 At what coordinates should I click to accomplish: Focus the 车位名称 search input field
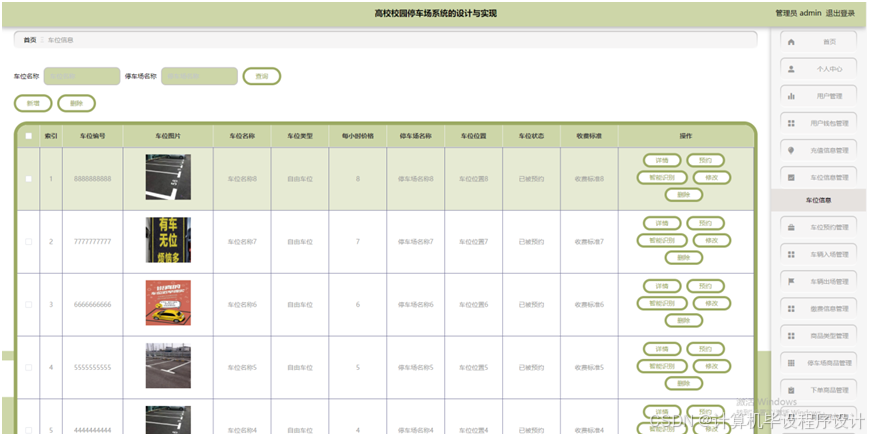click(x=82, y=76)
